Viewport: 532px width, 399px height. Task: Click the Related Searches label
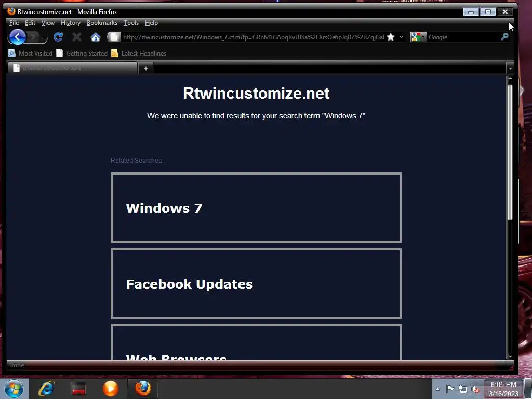tap(136, 160)
